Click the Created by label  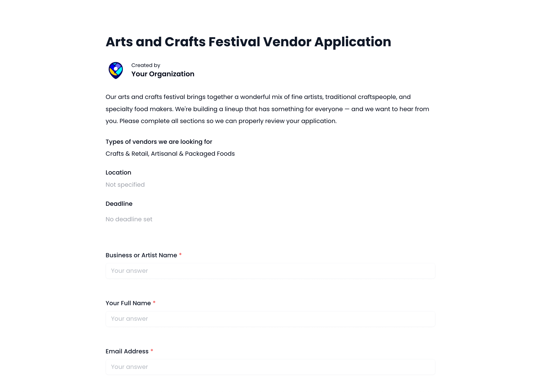pyautogui.click(x=146, y=65)
